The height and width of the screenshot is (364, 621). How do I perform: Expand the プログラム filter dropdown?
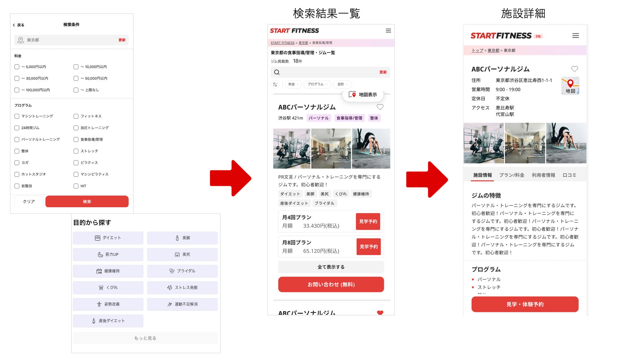pos(317,84)
